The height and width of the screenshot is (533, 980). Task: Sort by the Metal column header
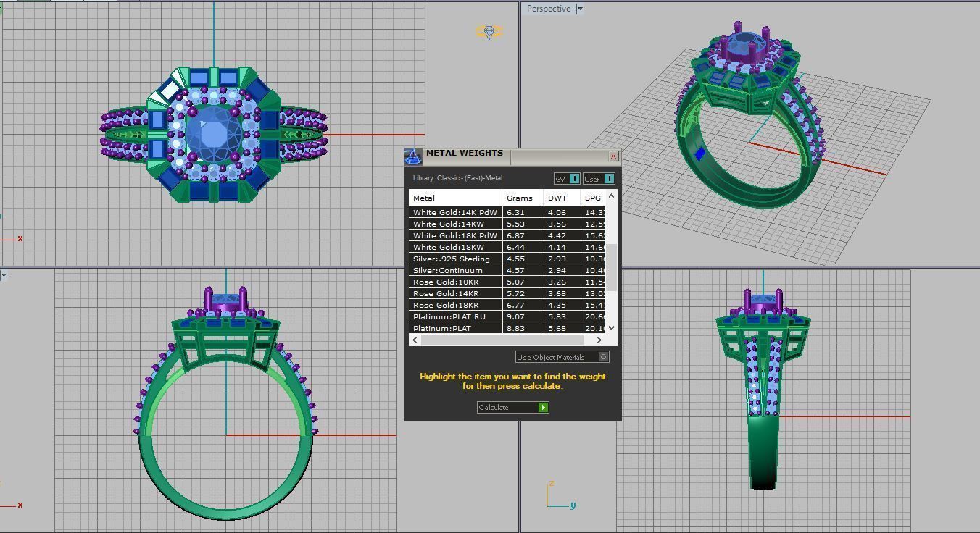(x=455, y=198)
